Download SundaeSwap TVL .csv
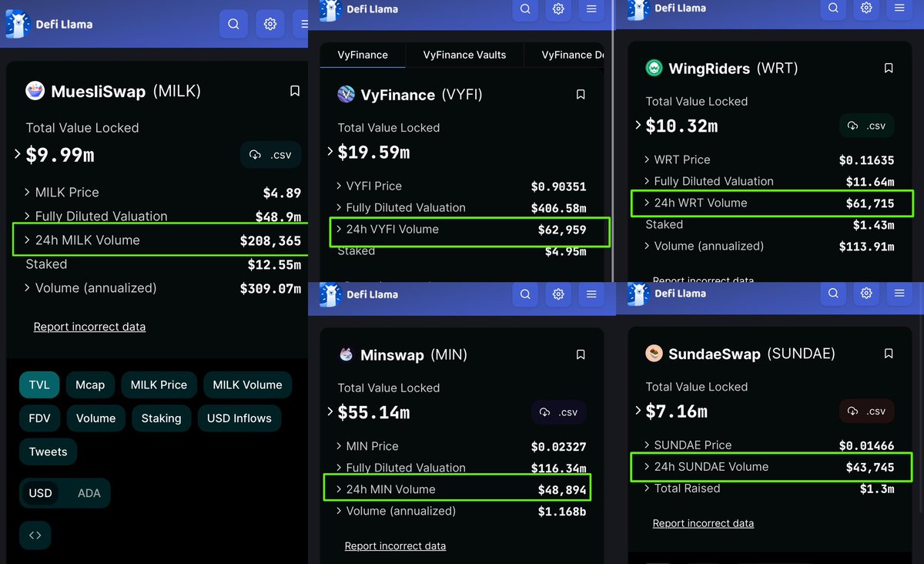This screenshot has height=564, width=924. 867,411
